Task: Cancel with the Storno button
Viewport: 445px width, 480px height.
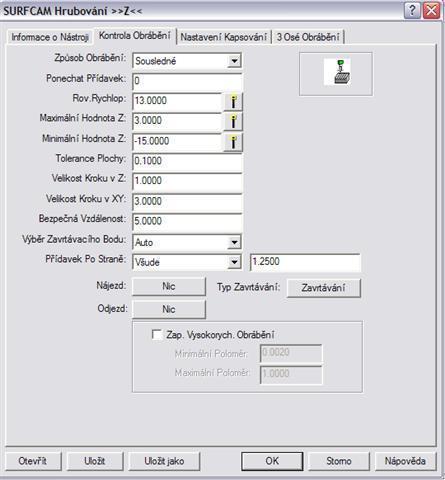Action: pos(339,461)
